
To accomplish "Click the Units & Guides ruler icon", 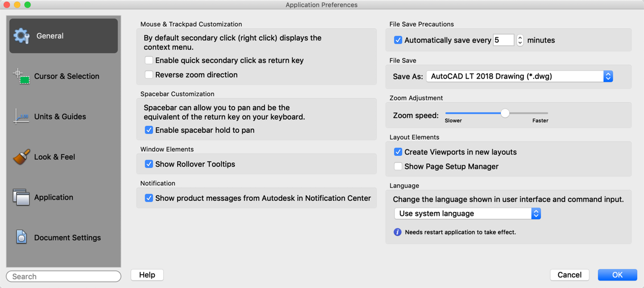I will click(x=21, y=117).
